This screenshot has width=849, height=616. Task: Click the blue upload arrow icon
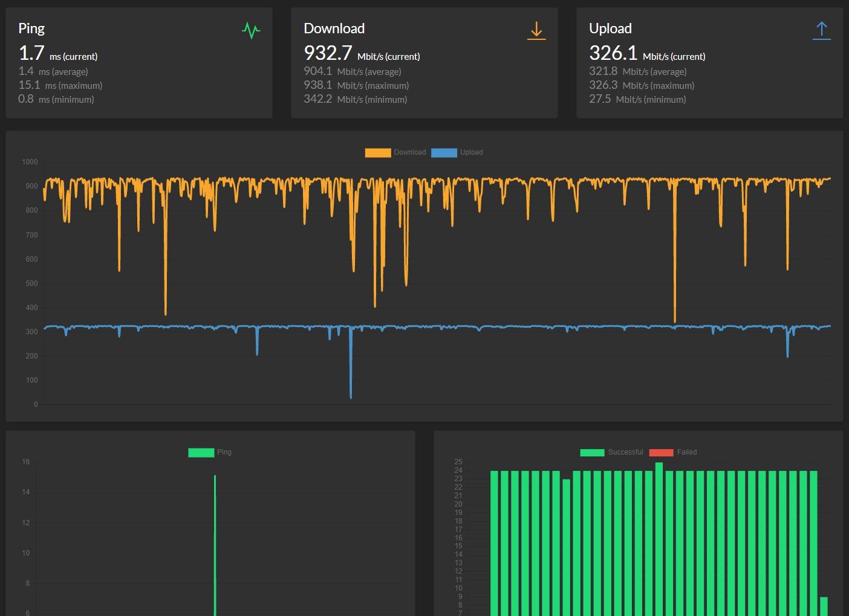point(821,31)
